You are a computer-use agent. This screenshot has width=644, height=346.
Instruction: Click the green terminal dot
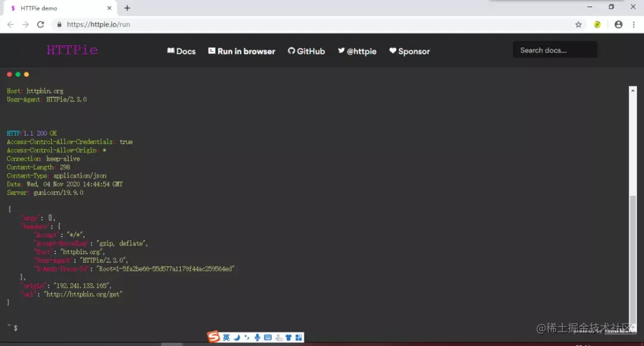[18, 74]
